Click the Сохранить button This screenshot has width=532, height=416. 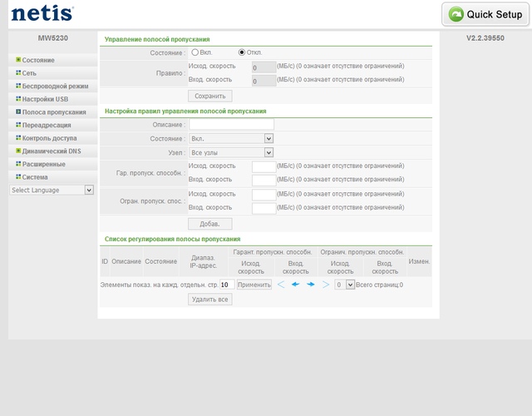tap(210, 96)
